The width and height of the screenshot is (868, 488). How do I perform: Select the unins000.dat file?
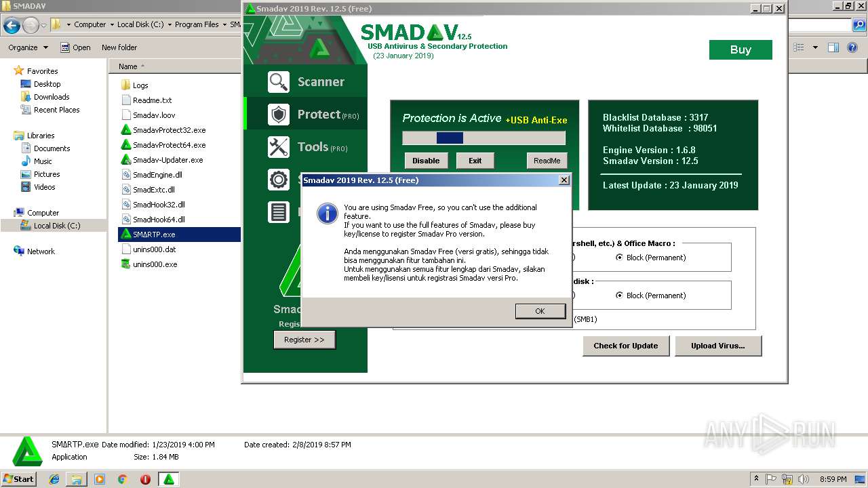point(149,249)
